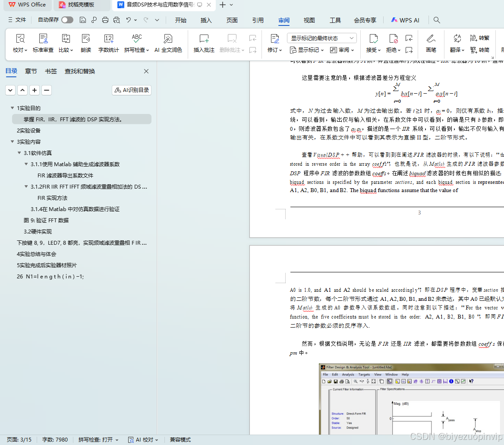Open quick access toolbar customize arrow
This screenshot has width=504, height=445.
coord(157,20)
